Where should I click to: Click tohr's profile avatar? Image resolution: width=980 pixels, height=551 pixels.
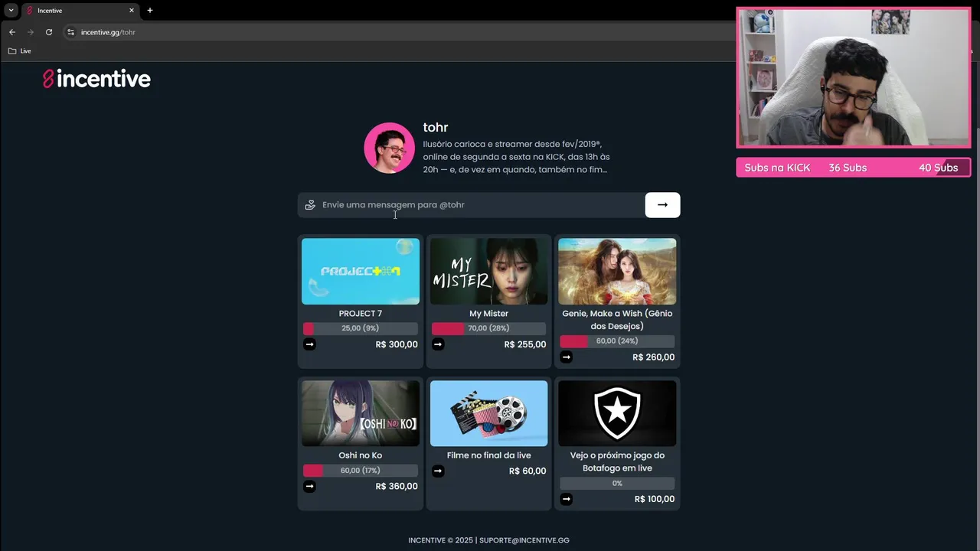(389, 148)
